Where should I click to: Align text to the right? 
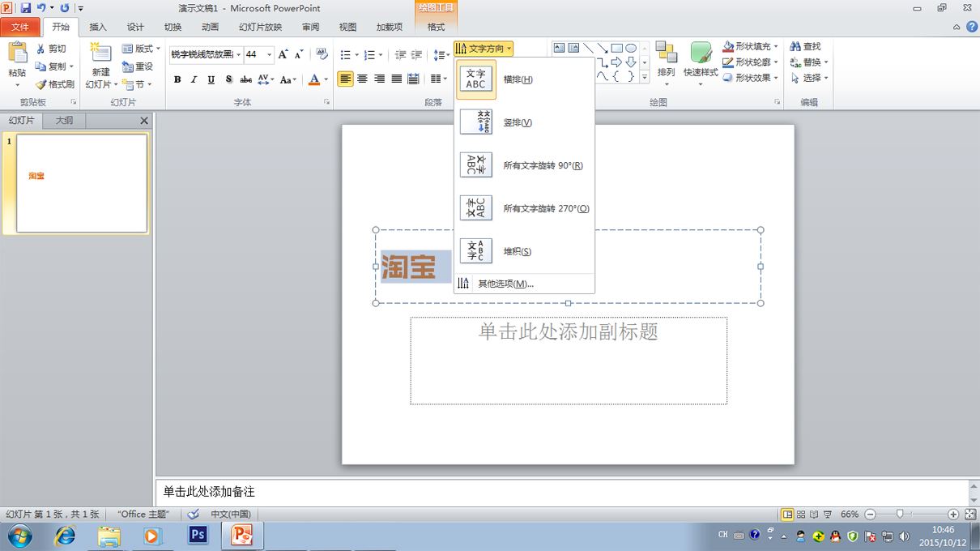tap(380, 79)
